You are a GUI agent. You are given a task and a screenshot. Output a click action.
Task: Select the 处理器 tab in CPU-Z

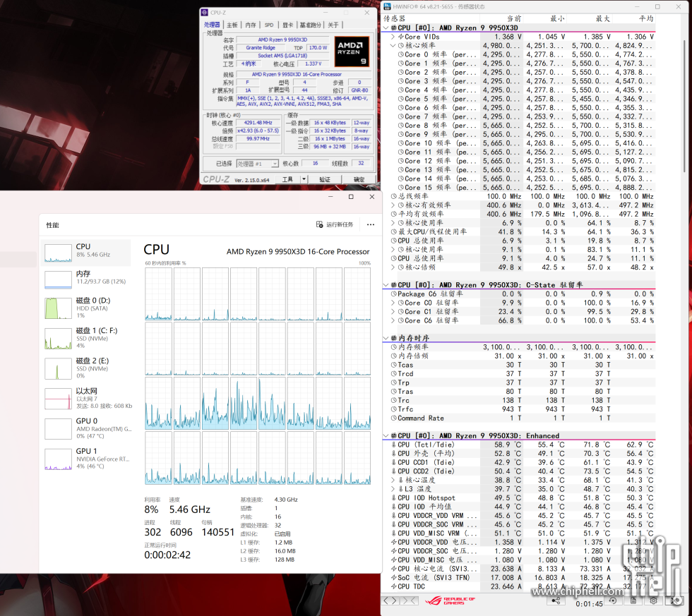(212, 25)
